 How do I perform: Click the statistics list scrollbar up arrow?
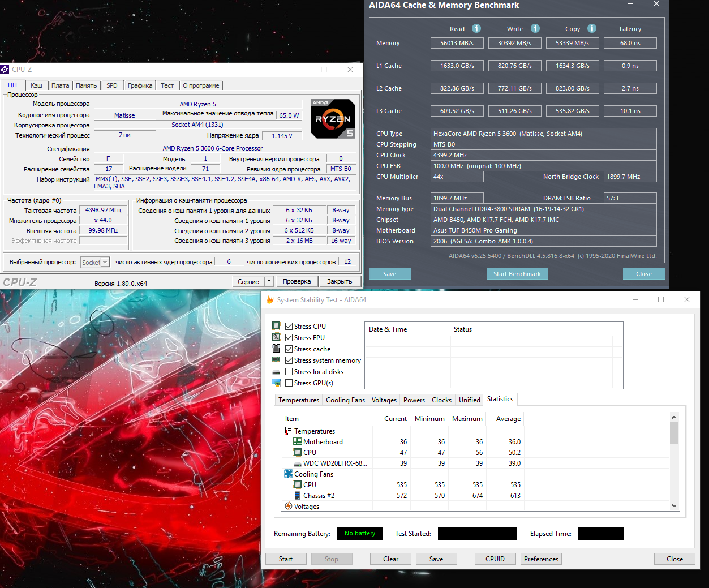[x=674, y=417]
